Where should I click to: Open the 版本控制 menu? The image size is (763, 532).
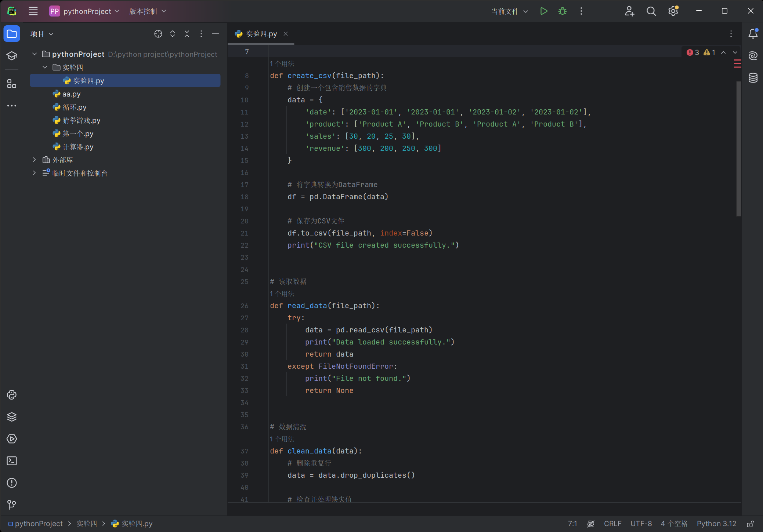click(148, 11)
